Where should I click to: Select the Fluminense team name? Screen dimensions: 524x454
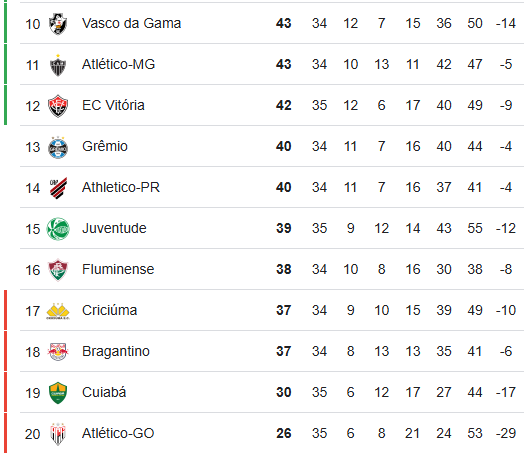point(118,269)
